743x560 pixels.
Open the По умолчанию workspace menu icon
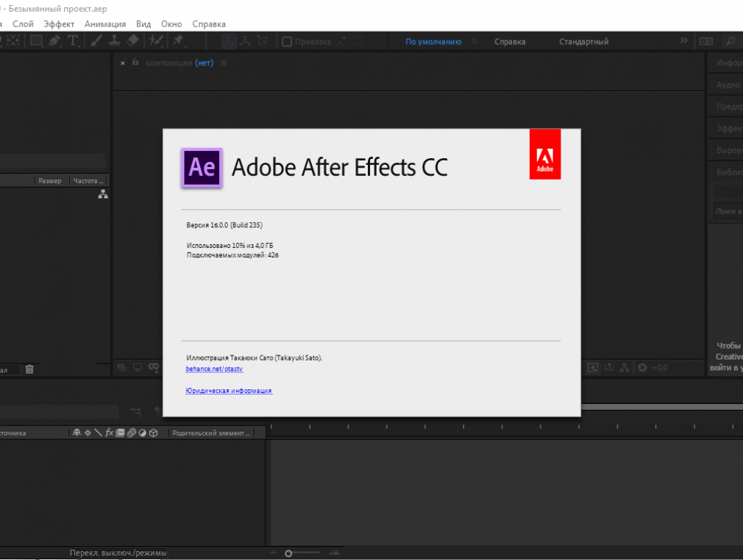[x=474, y=41]
